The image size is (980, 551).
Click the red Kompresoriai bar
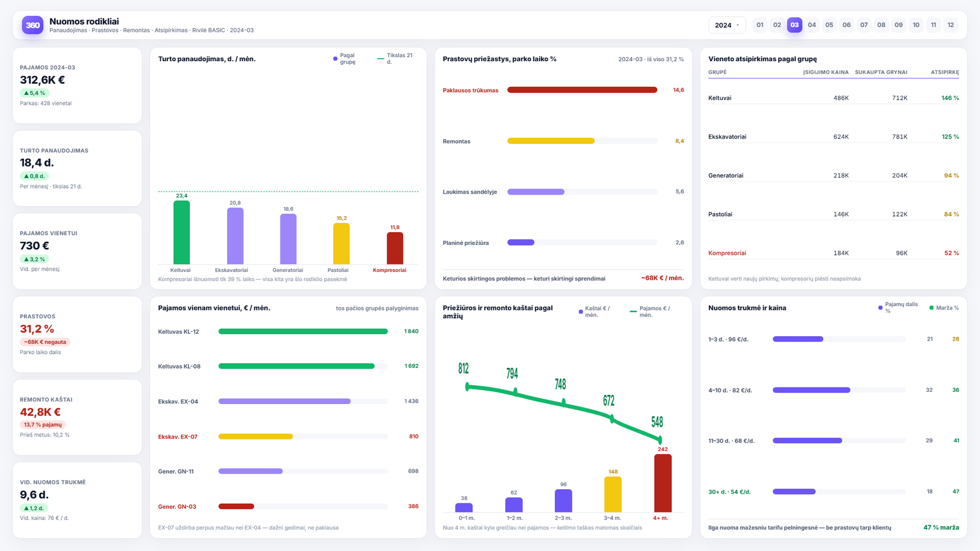coord(395,249)
